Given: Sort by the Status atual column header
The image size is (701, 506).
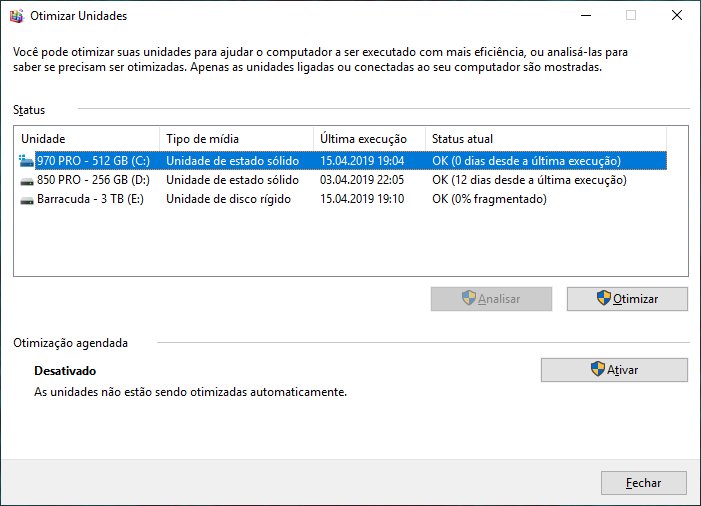Looking at the screenshot, I should click(x=546, y=139).
